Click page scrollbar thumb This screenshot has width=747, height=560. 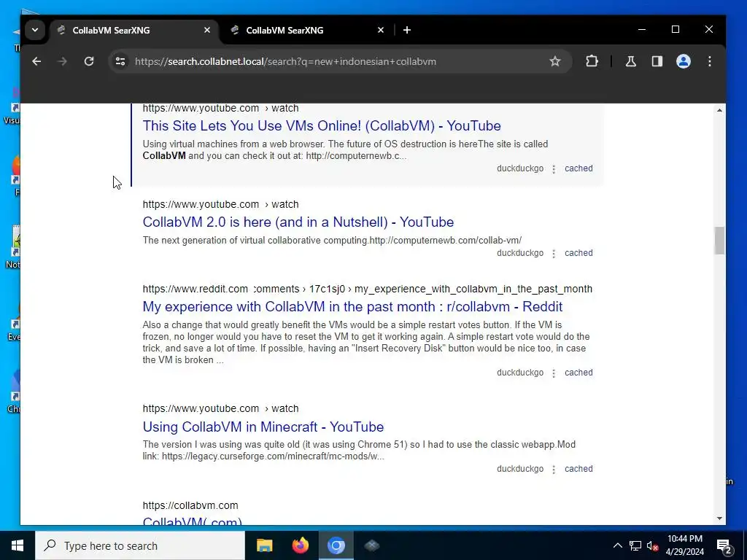tap(719, 241)
